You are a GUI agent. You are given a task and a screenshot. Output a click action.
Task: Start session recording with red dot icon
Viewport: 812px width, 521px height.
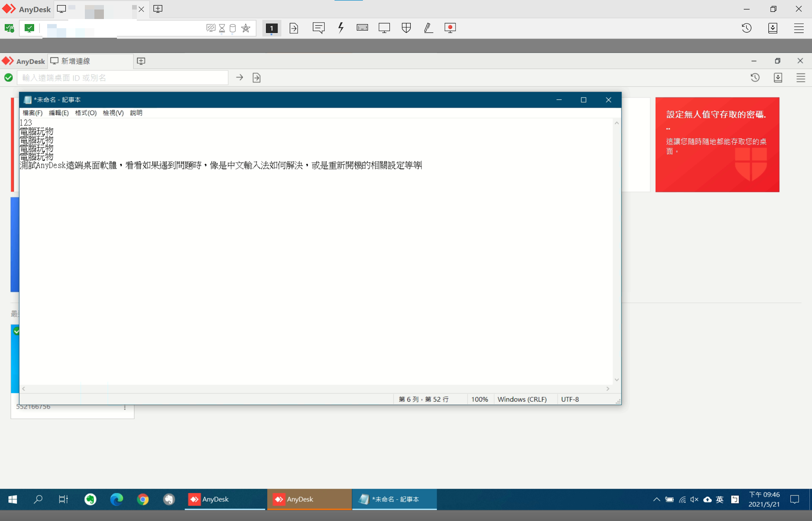(x=450, y=28)
